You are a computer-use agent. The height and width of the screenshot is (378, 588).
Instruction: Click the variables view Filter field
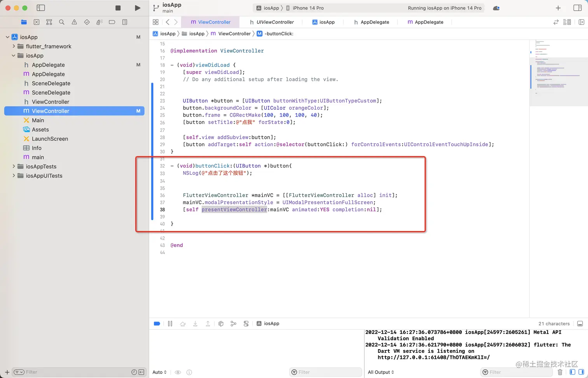[326, 372]
